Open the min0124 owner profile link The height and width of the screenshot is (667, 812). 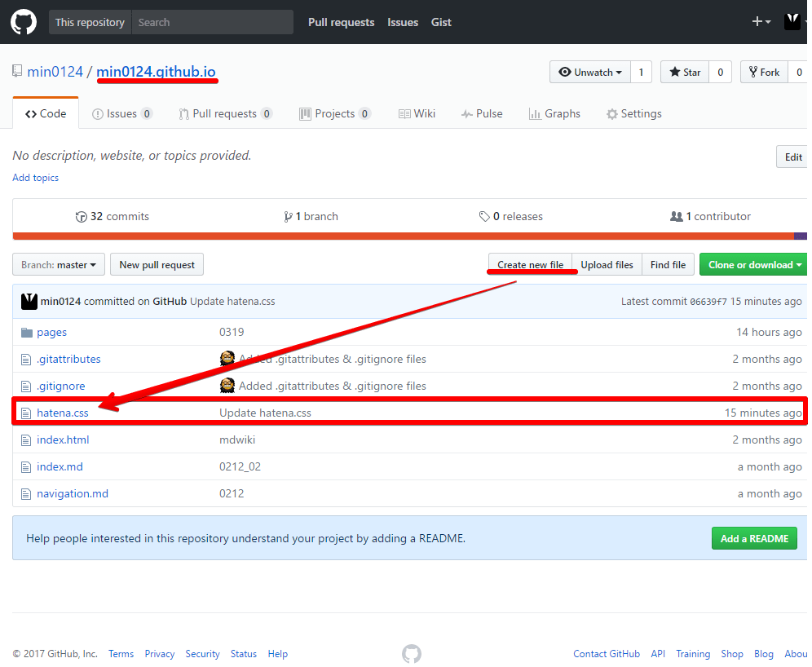click(55, 72)
